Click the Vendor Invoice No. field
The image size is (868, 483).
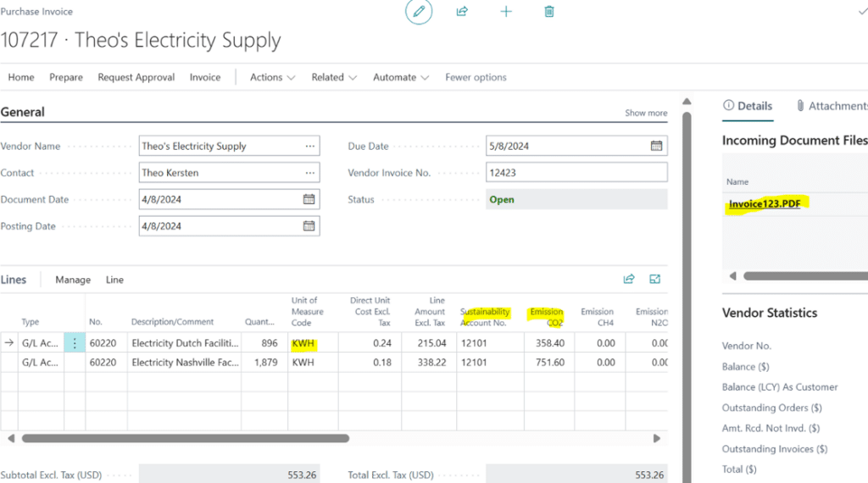point(576,173)
